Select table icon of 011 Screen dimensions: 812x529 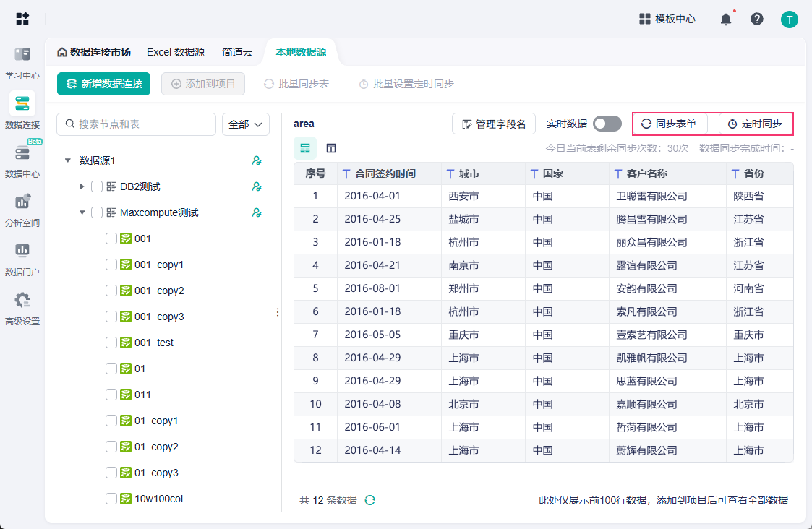126,395
